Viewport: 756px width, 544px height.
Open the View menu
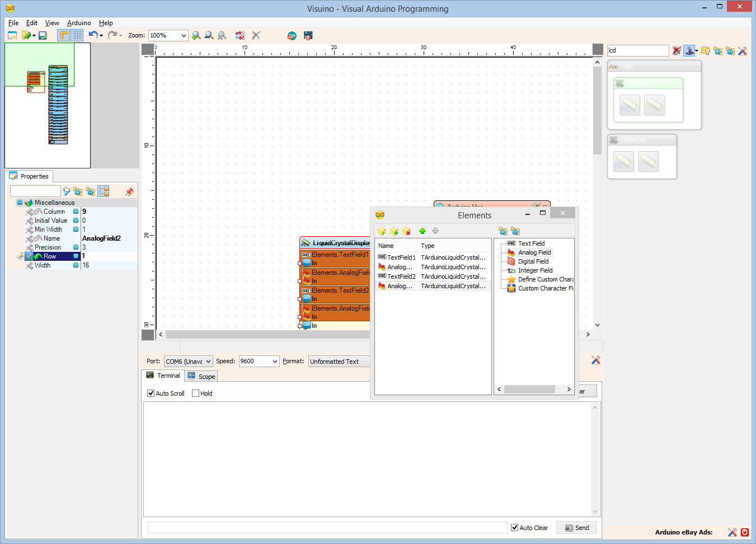coord(52,23)
